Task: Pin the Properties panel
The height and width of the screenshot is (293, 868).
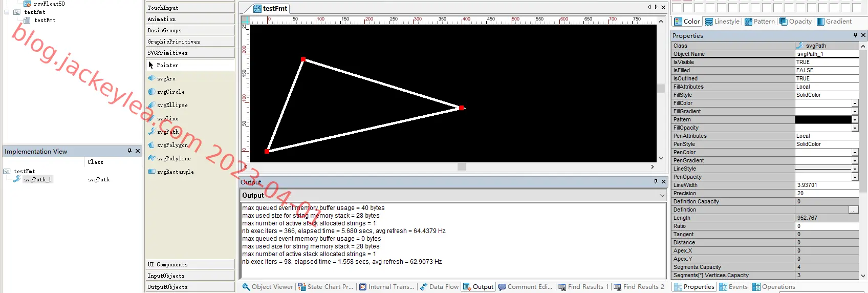Action: coord(855,35)
